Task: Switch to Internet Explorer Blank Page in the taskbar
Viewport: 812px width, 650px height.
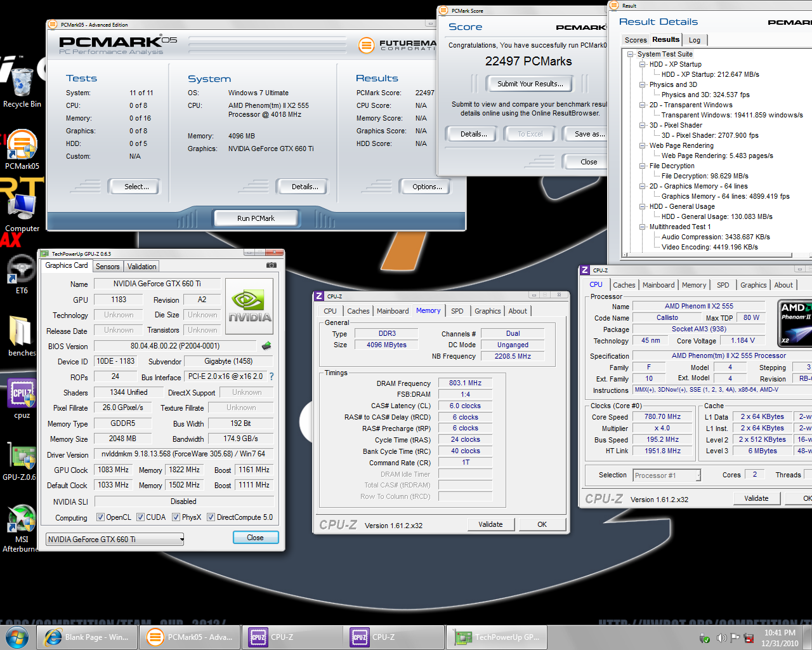Action: click(x=86, y=637)
